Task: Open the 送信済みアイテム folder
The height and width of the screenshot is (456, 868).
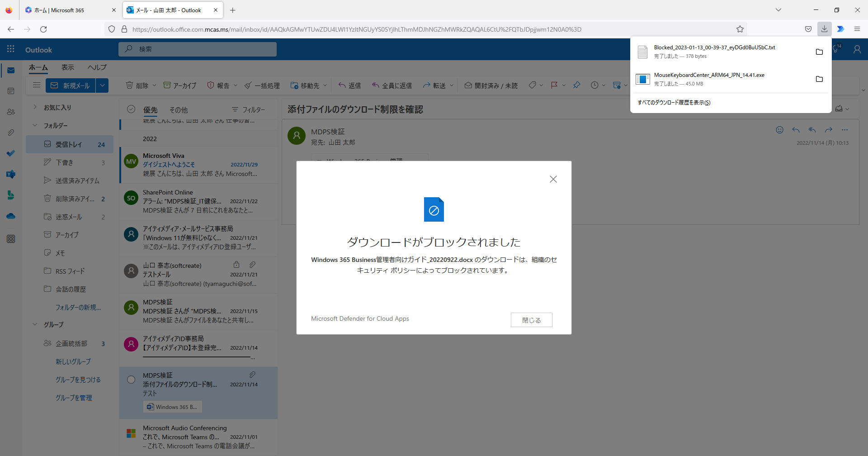Action: point(70,180)
